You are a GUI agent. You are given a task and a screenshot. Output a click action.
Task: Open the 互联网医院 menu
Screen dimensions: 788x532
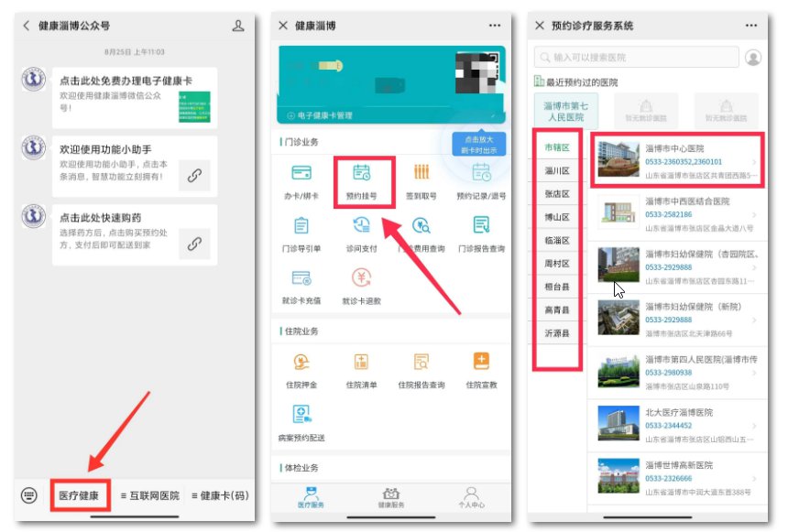click(150, 495)
